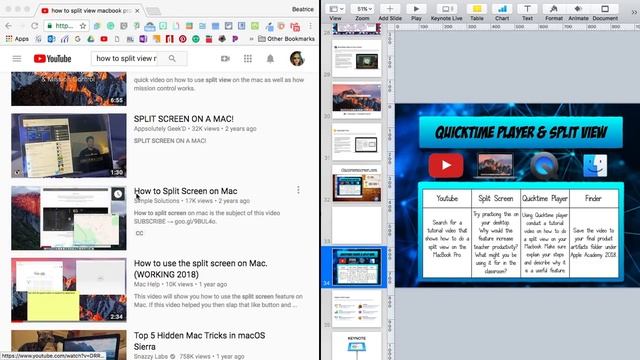Open video 'SPLIT SCREEN ON A MAC!'
This screenshot has width=640, height=360.
point(184,119)
